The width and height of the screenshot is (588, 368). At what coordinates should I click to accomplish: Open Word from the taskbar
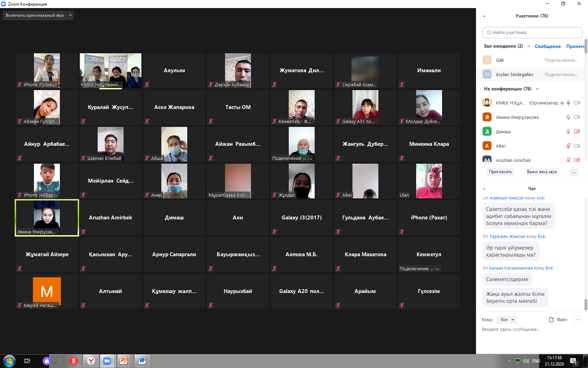click(142, 361)
